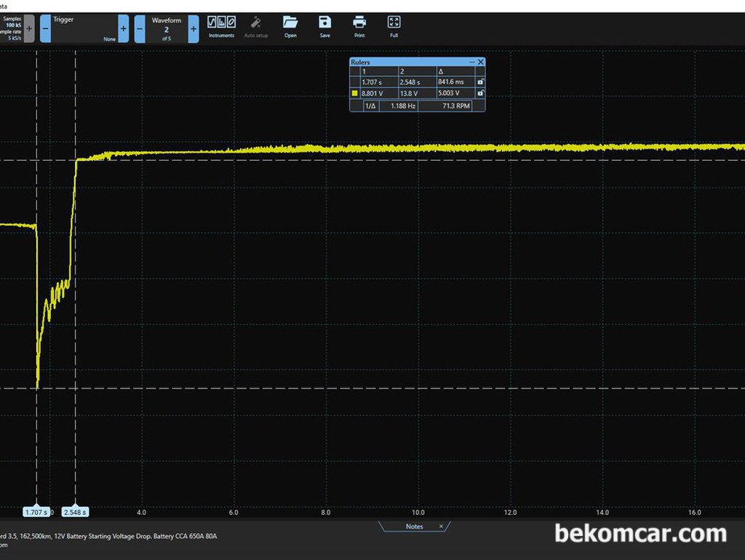Viewport: 745px width, 560px height.
Task: Click the Auto setup wand icon
Action: pos(255,27)
